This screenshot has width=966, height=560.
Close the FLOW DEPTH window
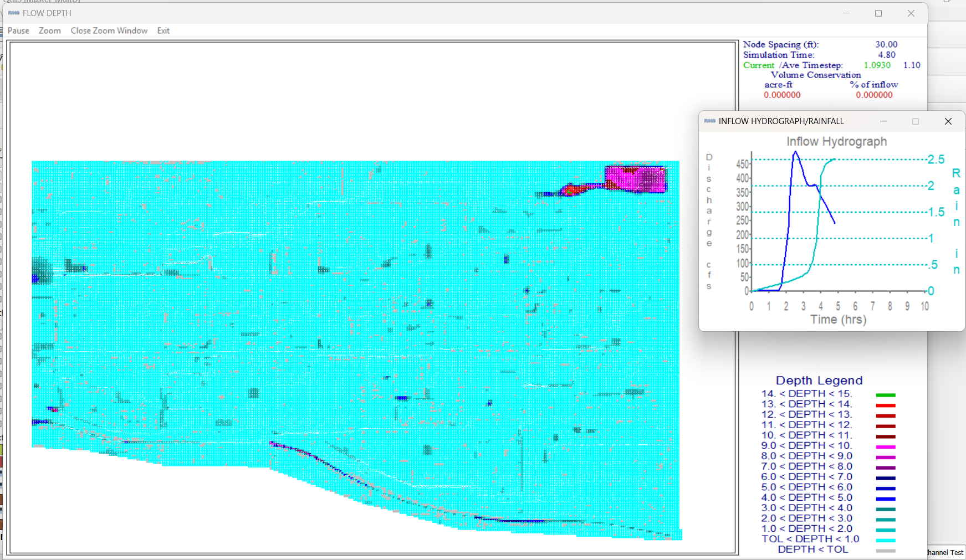911,13
